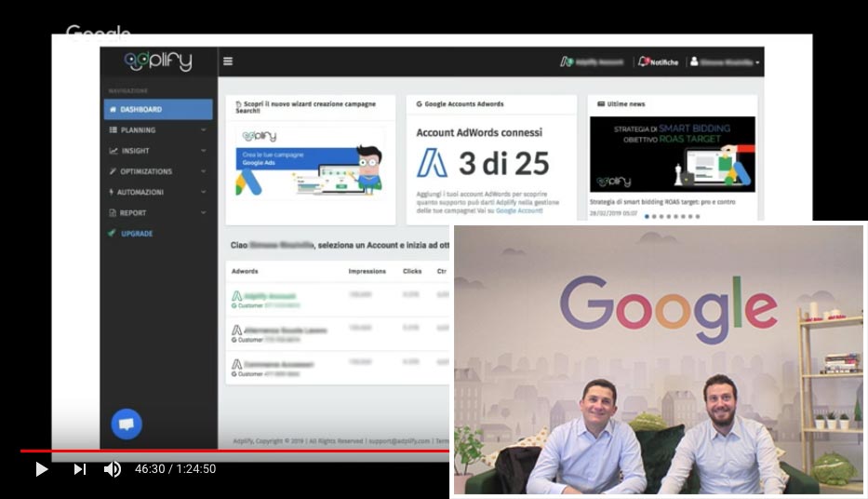Play the video

(x=42, y=469)
